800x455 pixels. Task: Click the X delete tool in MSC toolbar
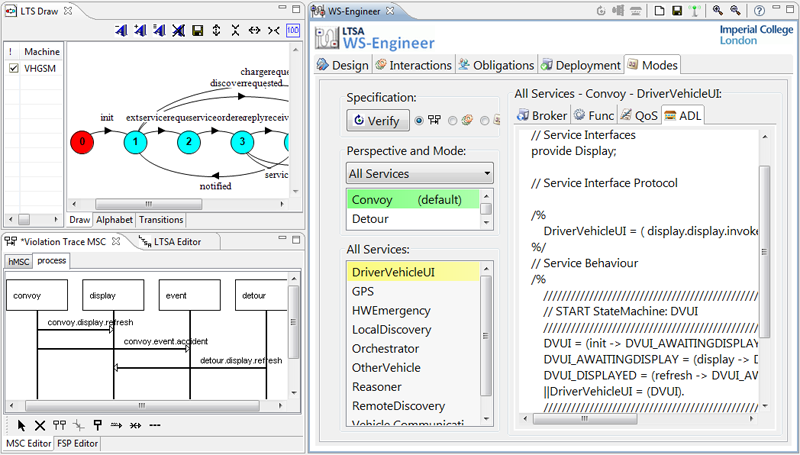pos(41,424)
